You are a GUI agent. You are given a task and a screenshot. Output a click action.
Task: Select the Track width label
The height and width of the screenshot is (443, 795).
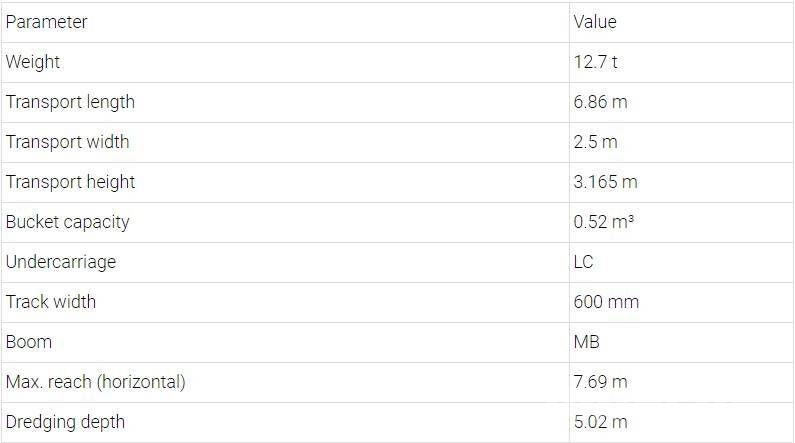click(x=51, y=302)
